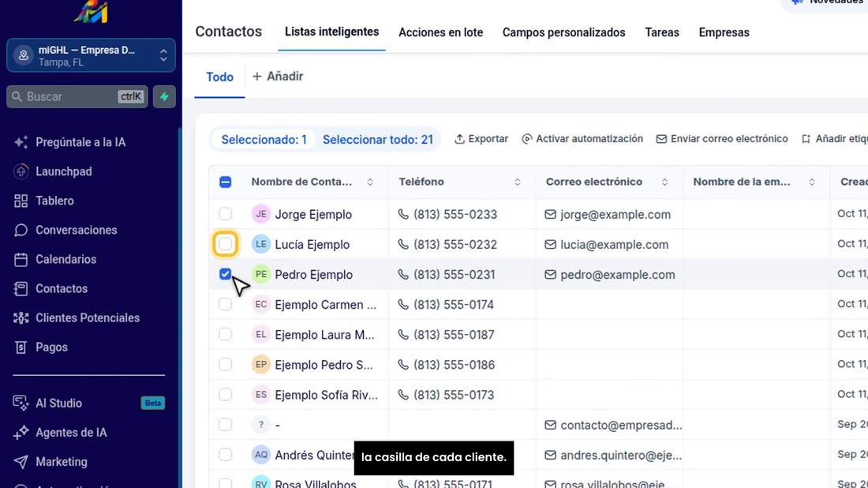Check the box for Jorge Ejemplo

click(x=226, y=214)
